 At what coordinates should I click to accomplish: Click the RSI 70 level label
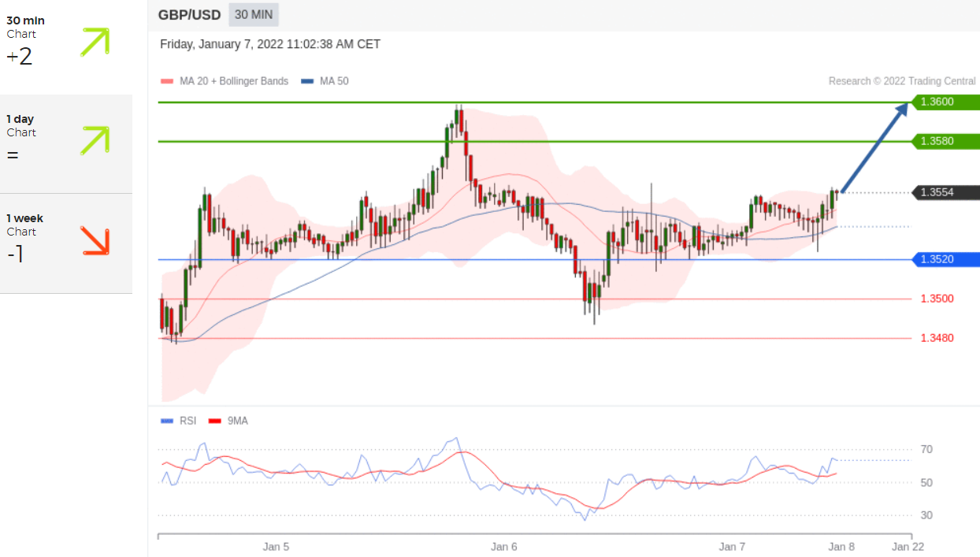[926, 449]
